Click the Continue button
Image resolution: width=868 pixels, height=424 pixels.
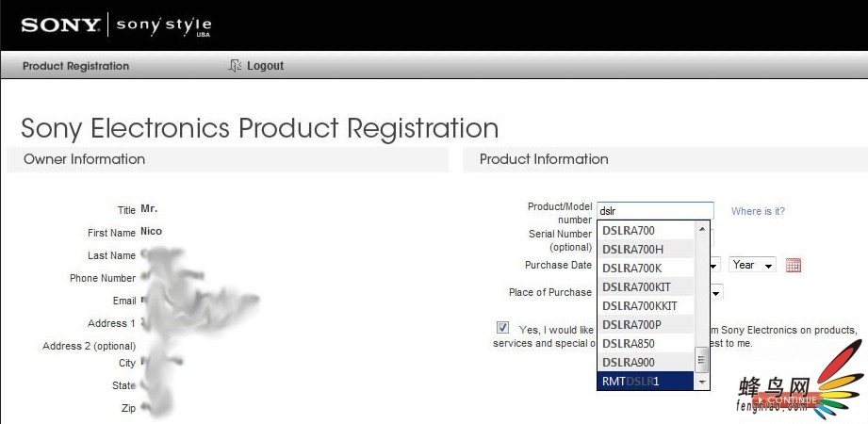[x=787, y=400]
